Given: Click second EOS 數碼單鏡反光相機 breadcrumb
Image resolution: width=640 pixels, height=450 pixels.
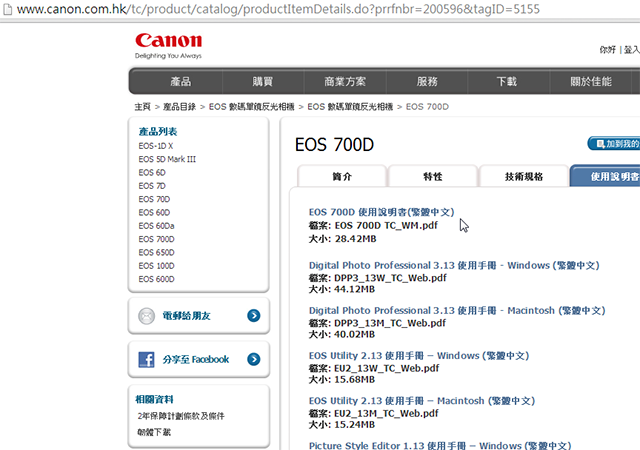Looking at the screenshot, I should [x=350, y=107].
